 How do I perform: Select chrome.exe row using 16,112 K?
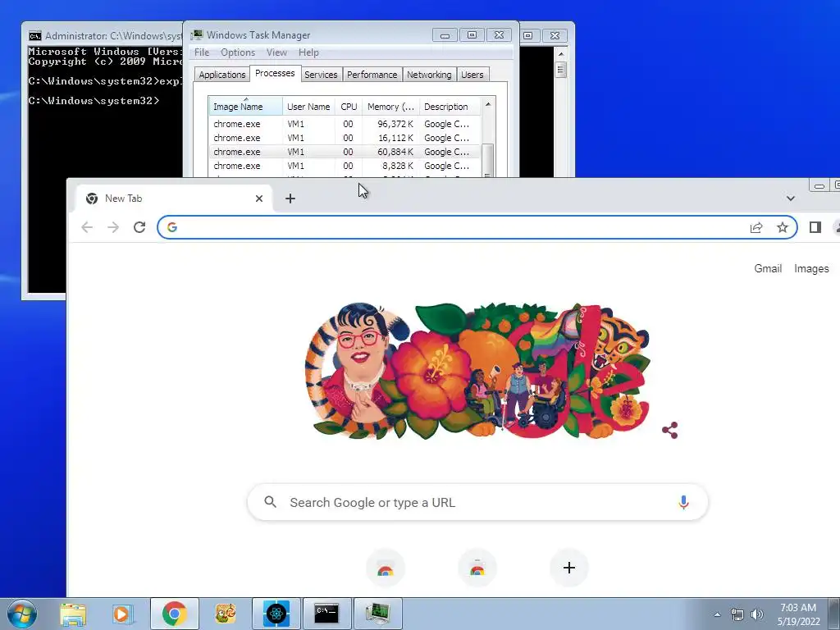click(345, 138)
